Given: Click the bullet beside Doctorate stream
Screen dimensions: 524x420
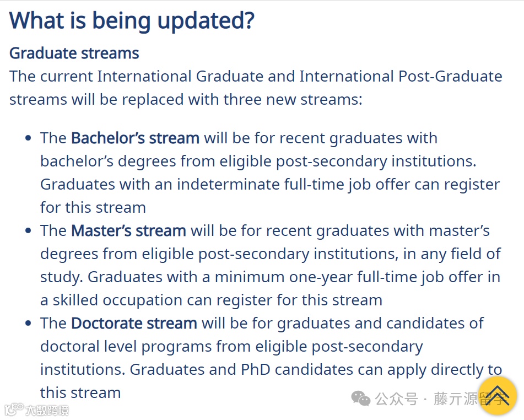Looking at the screenshot, I should click(x=28, y=324).
